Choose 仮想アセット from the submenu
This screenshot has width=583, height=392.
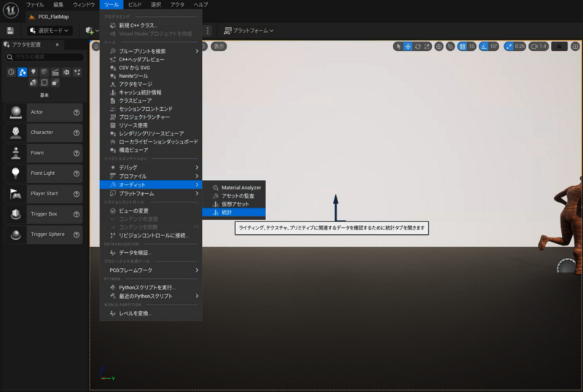click(x=234, y=204)
